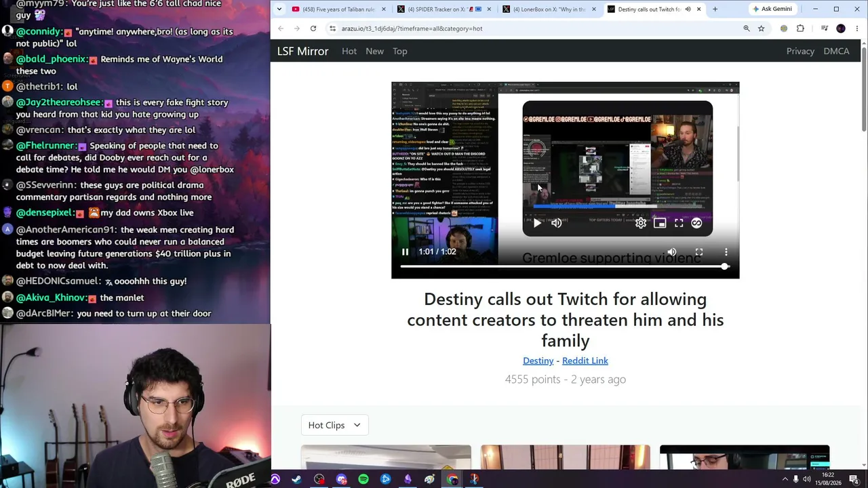Open the Chrome three-dot menu
This screenshot has width=868, height=488.
pos(857,28)
